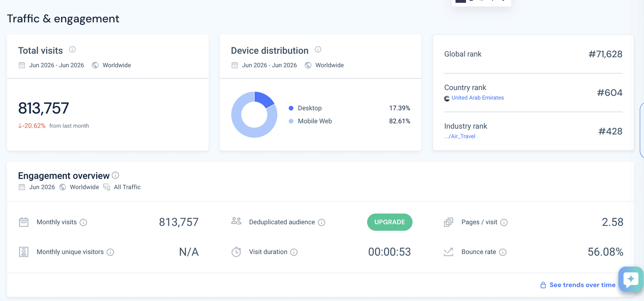Image resolution: width=644 pixels, height=301 pixels.
Task: Click the info icon beside Monthly visits
Action: coord(83,222)
